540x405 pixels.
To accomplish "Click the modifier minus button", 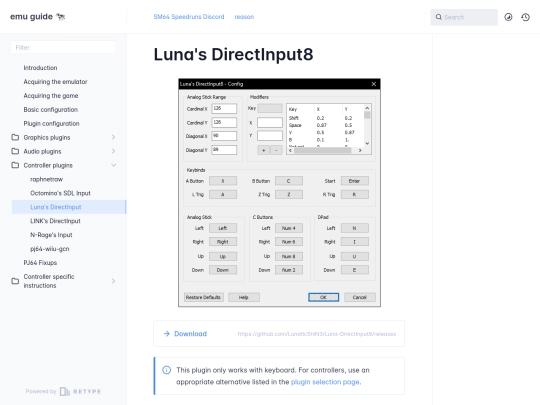I will [x=276, y=150].
